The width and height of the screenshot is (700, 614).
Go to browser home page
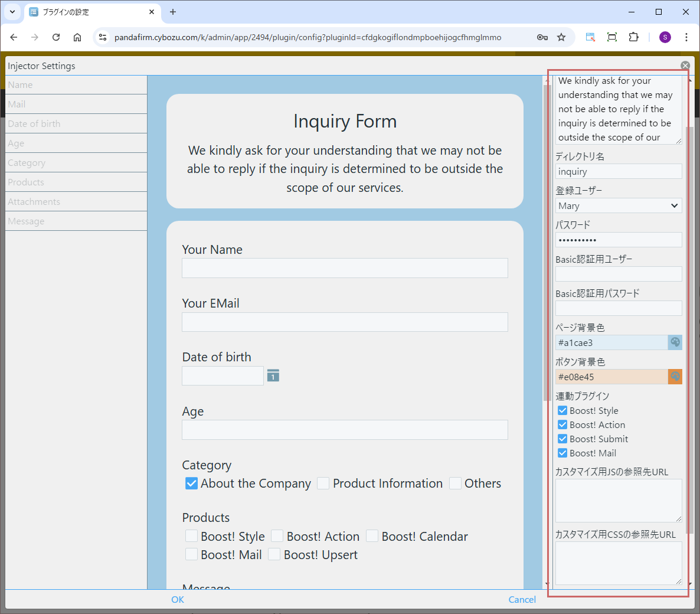coord(77,37)
